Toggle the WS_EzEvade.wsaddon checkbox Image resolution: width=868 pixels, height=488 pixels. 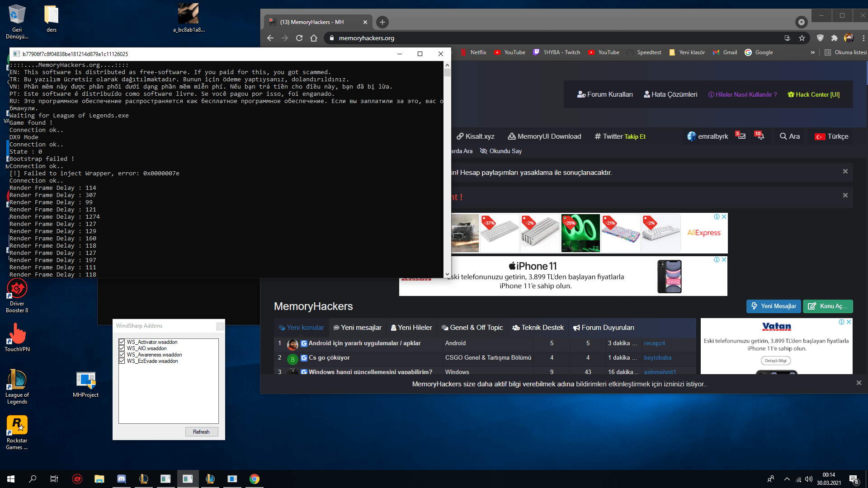pyautogui.click(x=122, y=361)
